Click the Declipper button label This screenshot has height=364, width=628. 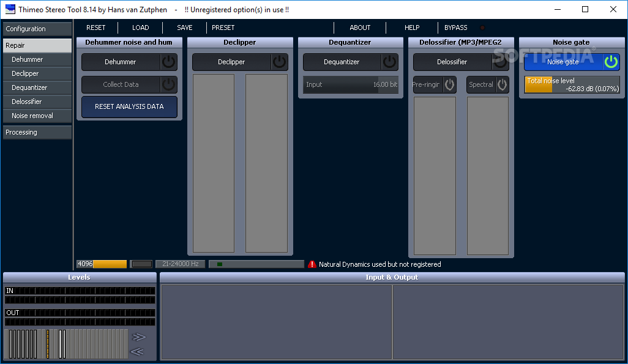(x=231, y=62)
